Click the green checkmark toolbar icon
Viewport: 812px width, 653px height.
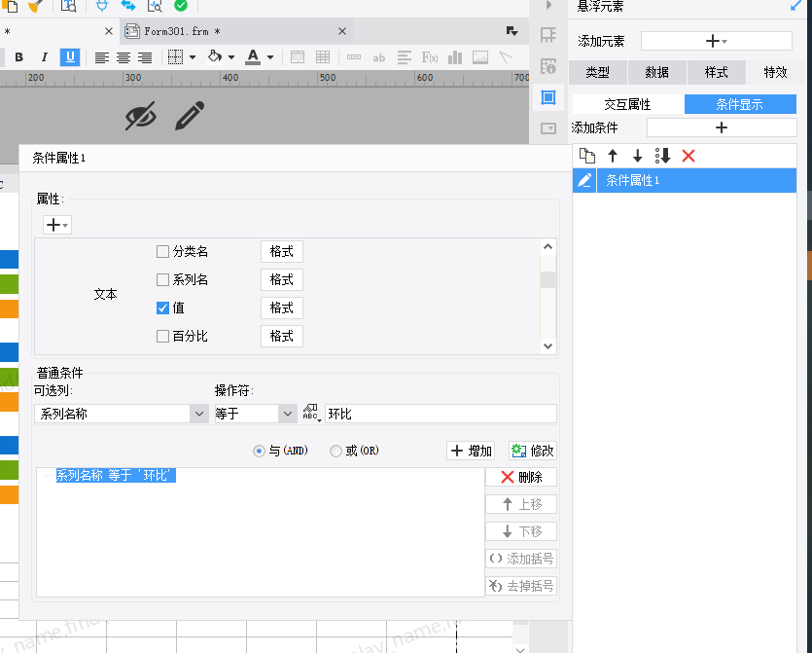181,6
